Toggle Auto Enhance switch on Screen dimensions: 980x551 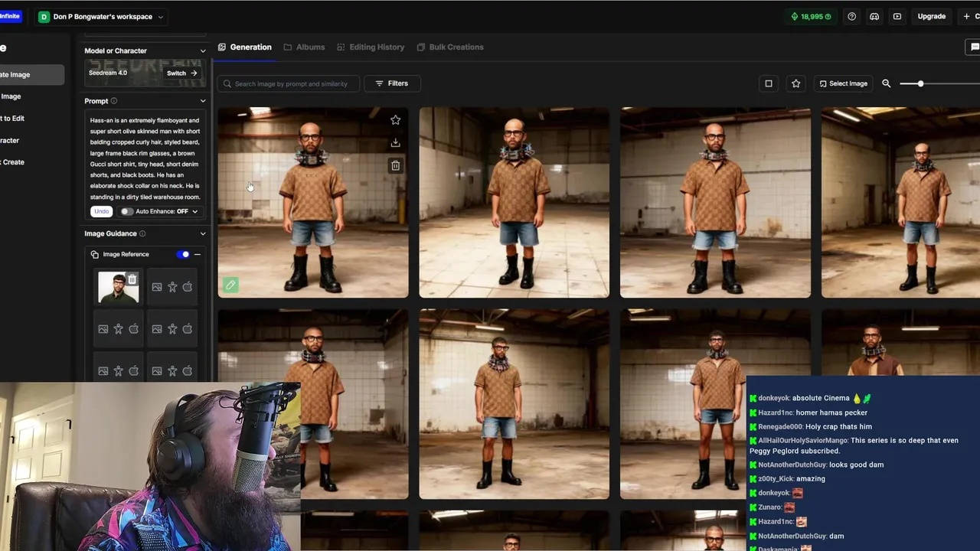coord(126,211)
